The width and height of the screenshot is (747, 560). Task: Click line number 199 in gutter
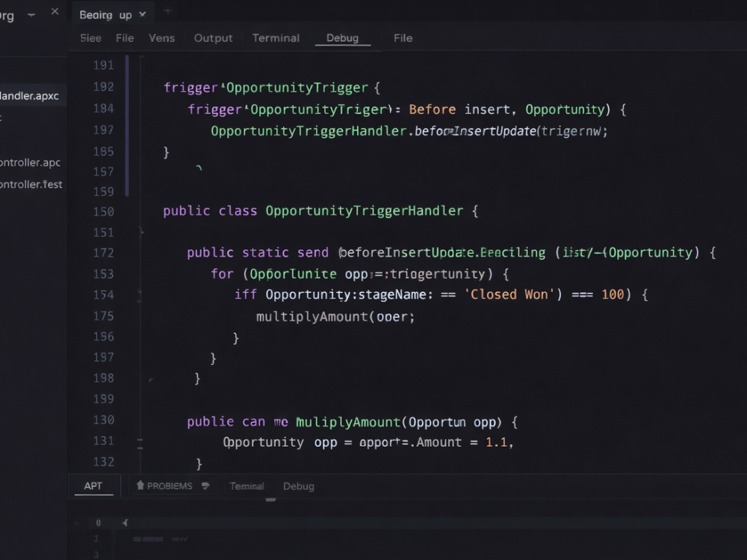tap(103, 399)
